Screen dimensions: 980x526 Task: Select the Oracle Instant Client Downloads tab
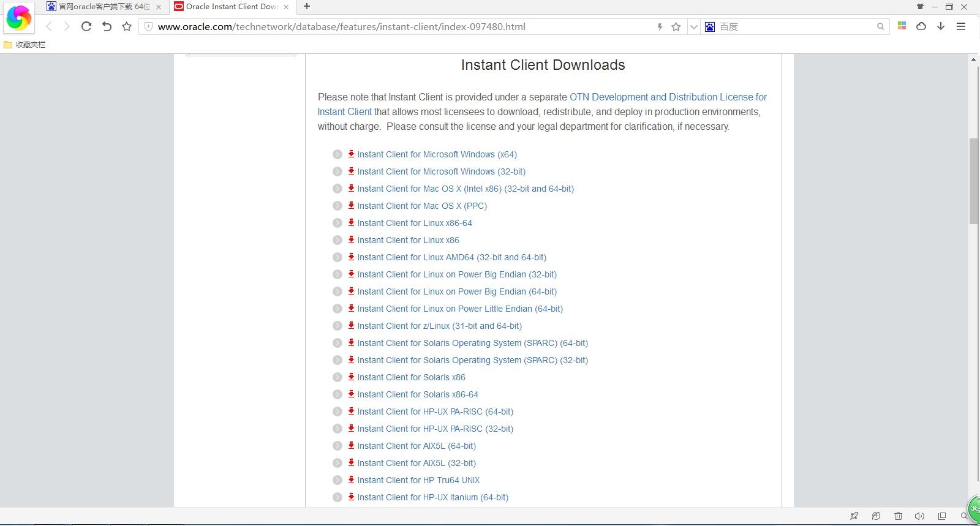[x=232, y=7]
